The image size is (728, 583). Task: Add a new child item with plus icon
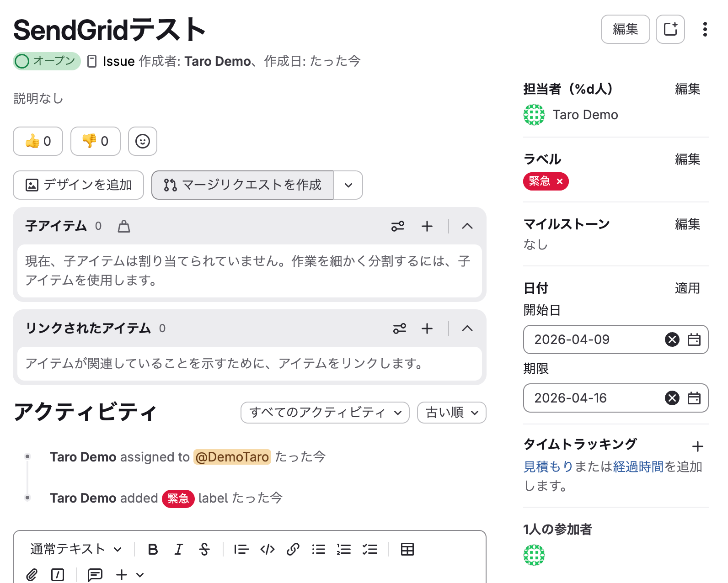pos(427,226)
